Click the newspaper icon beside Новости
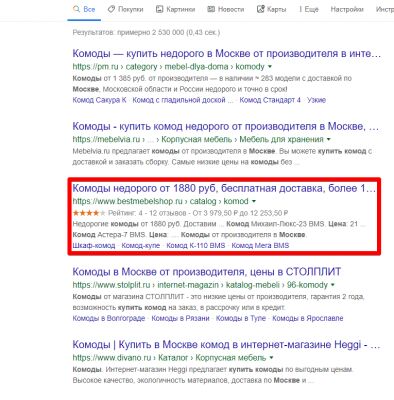 [x=211, y=9]
